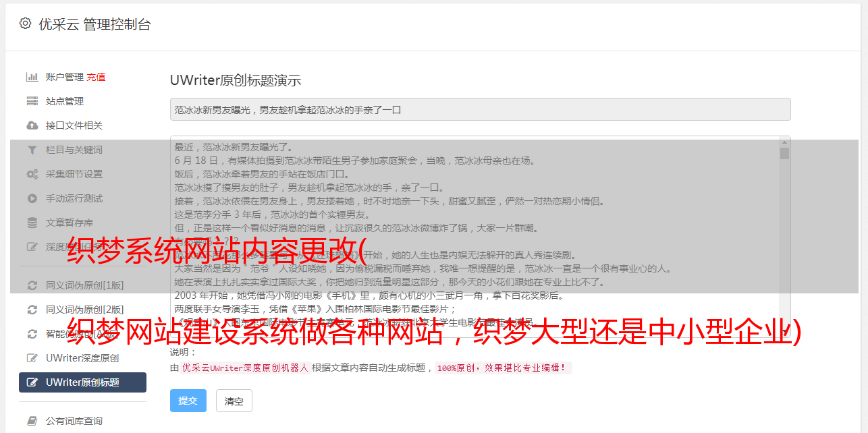
Task: Click 手动运行测试 play icon
Action: 32,198
